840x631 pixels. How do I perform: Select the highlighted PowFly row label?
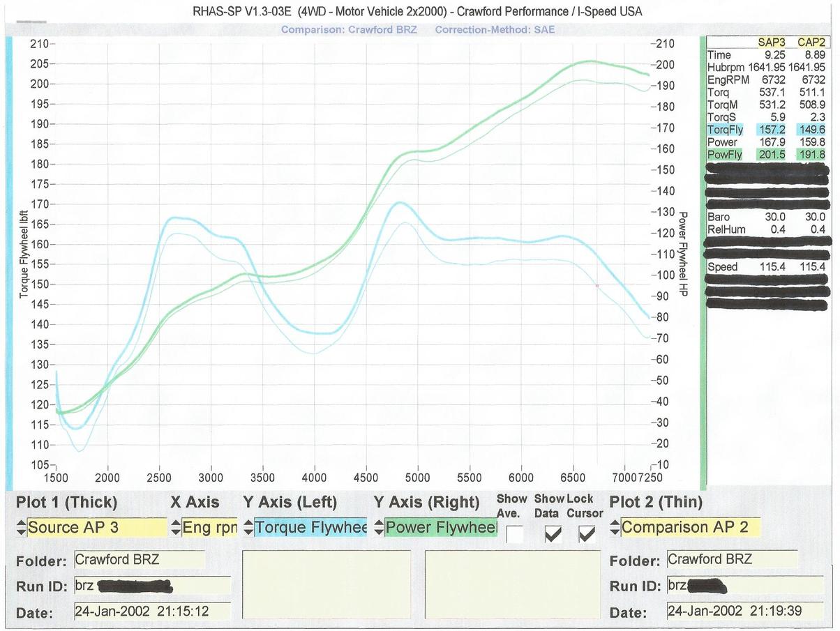(x=726, y=154)
